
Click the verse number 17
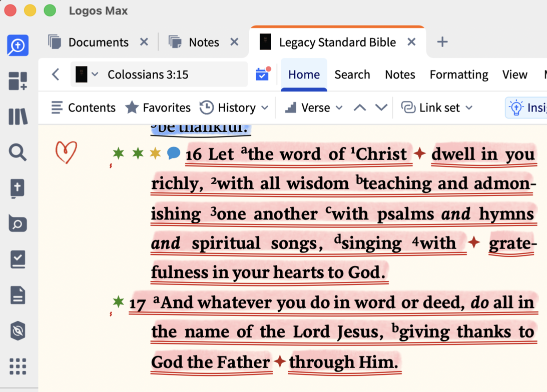pyautogui.click(x=138, y=303)
